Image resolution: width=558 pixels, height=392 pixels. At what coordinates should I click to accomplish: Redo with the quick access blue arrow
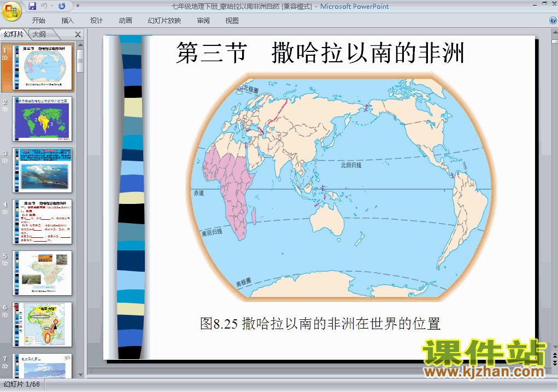62,6
